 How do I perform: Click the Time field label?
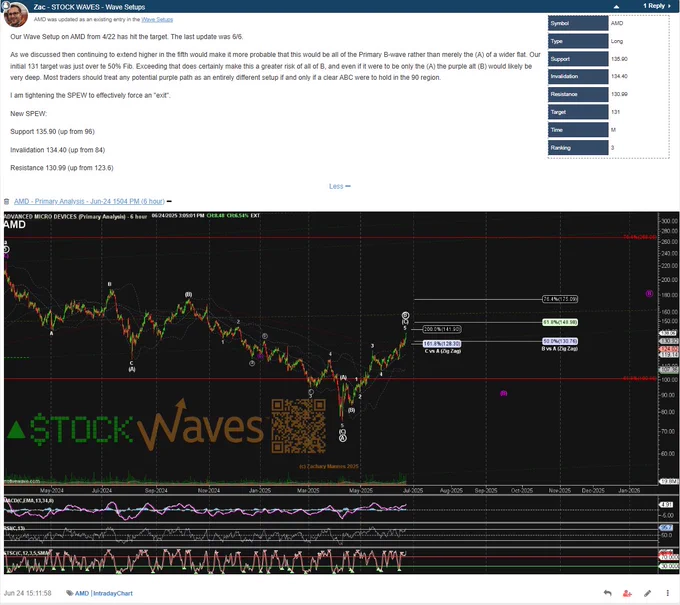point(578,130)
